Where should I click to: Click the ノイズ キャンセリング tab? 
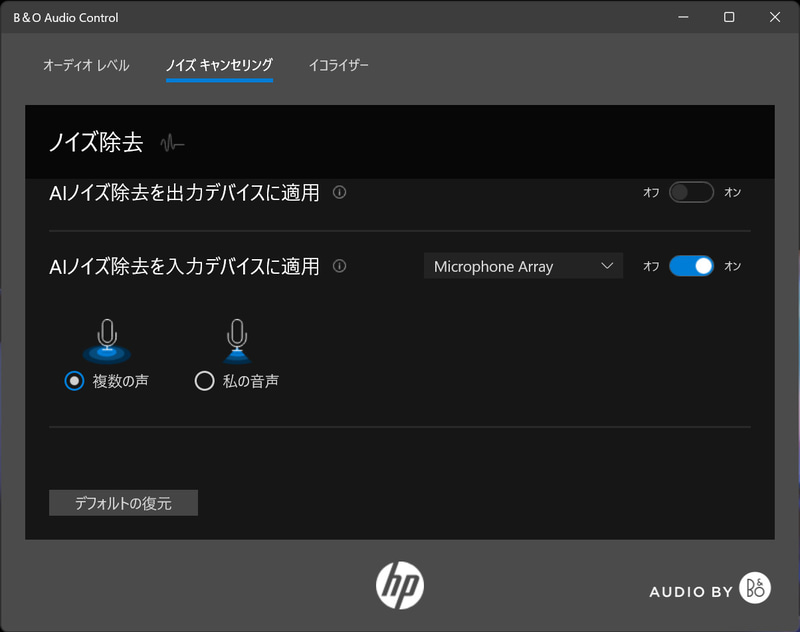point(219,64)
